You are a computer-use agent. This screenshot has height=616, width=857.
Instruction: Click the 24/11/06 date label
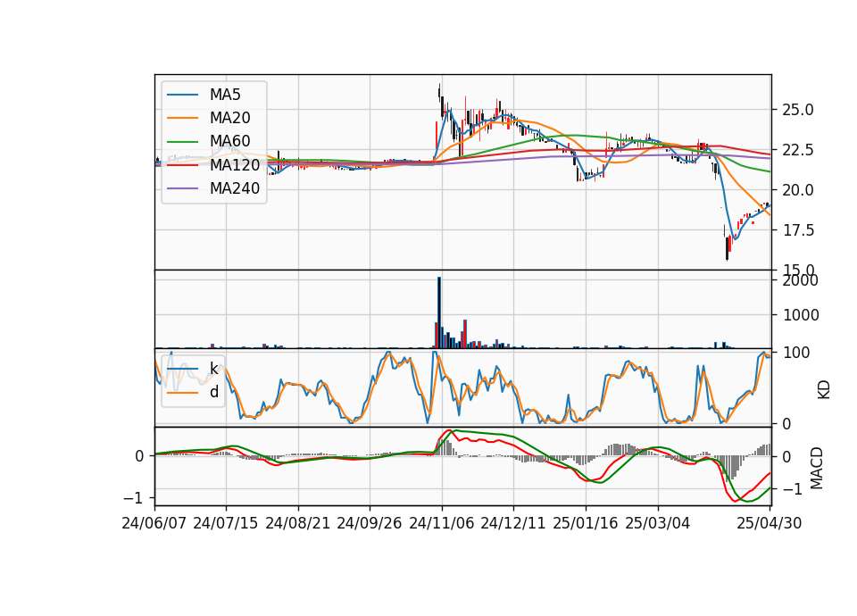[442, 523]
